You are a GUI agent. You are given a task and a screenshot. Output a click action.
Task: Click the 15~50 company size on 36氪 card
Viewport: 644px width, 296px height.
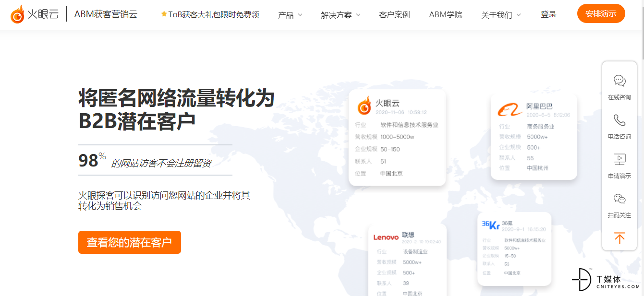(510, 256)
